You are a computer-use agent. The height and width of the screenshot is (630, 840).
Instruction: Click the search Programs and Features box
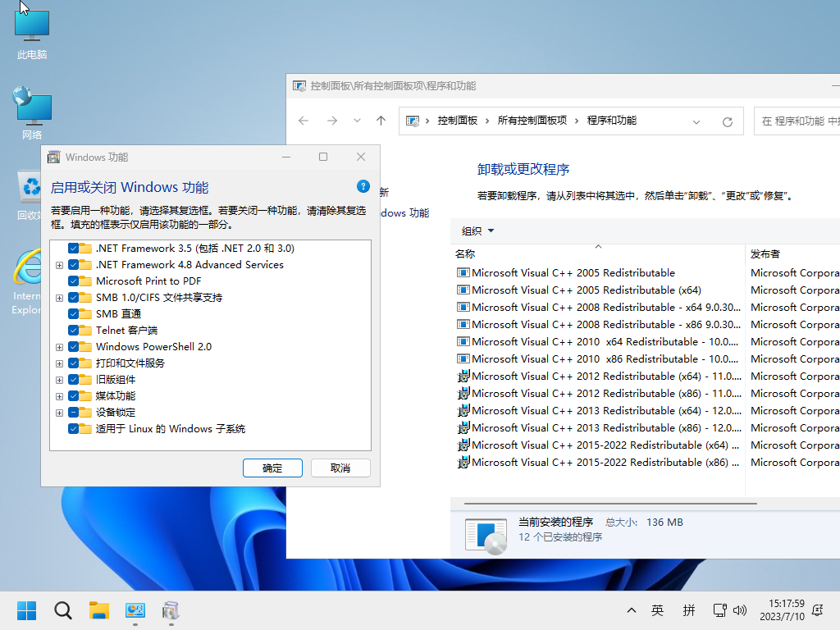tap(797, 121)
